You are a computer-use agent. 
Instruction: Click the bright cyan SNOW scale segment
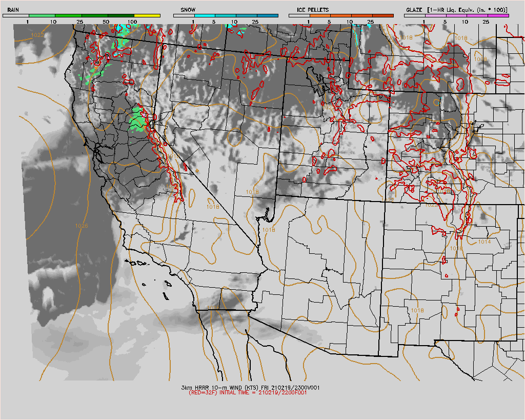point(205,16)
